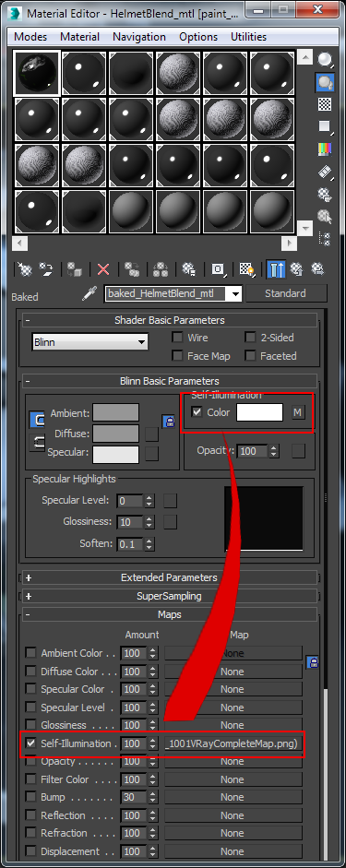Image resolution: width=346 pixels, height=868 pixels.
Task: Click the Make Material Copy icon
Action: point(132,269)
